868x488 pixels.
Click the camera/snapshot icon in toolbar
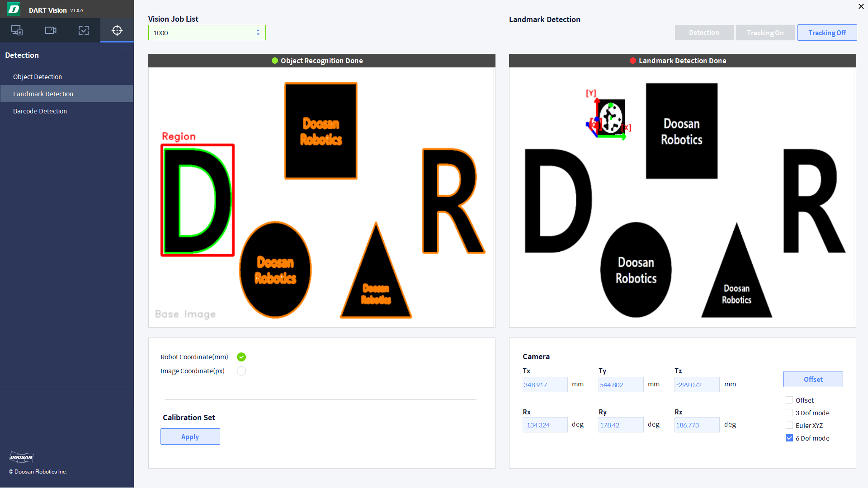50,30
